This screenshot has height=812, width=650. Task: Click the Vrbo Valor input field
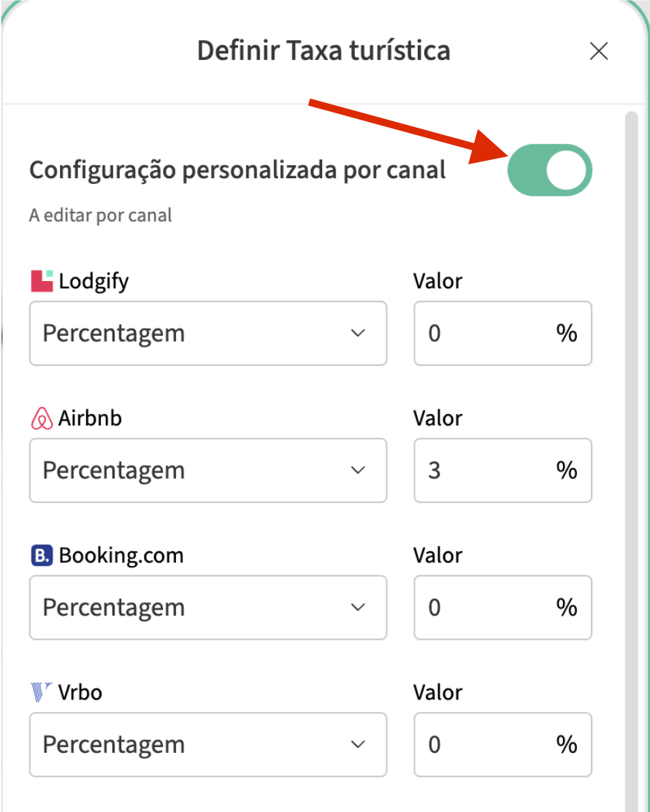coord(482,745)
